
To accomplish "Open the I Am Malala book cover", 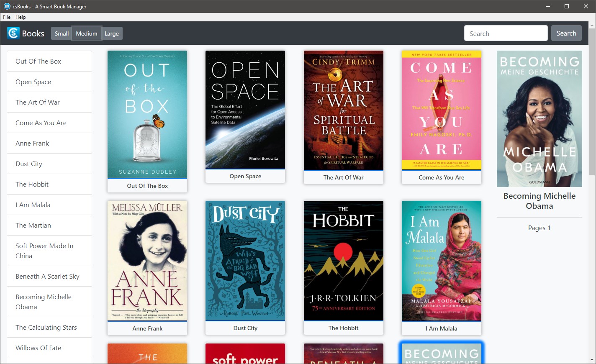I will [442, 261].
